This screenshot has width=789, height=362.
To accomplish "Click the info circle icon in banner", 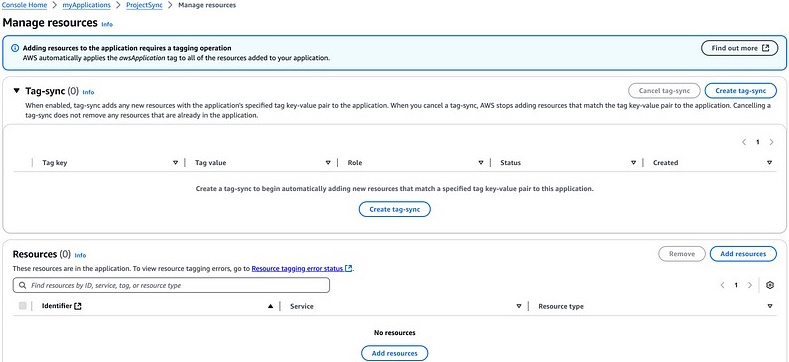I will 15,48.
